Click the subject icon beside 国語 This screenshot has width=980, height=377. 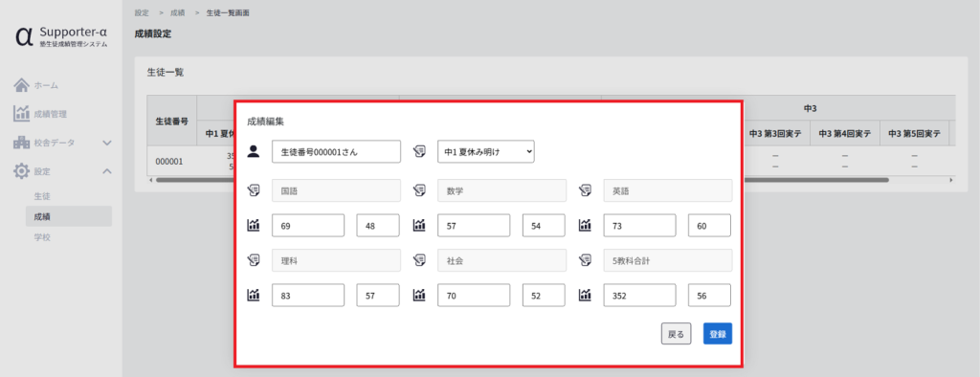pos(254,190)
